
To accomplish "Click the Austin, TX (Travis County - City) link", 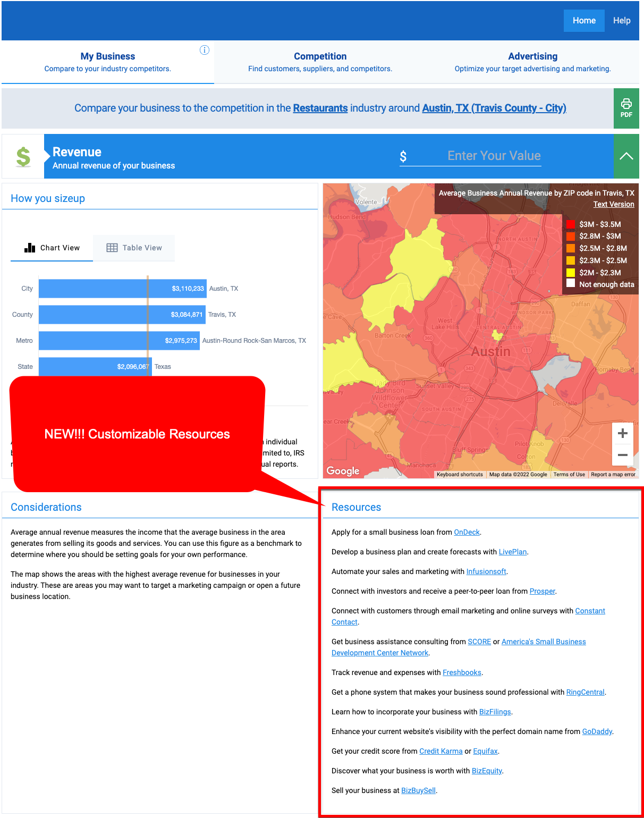I will [494, 108].
